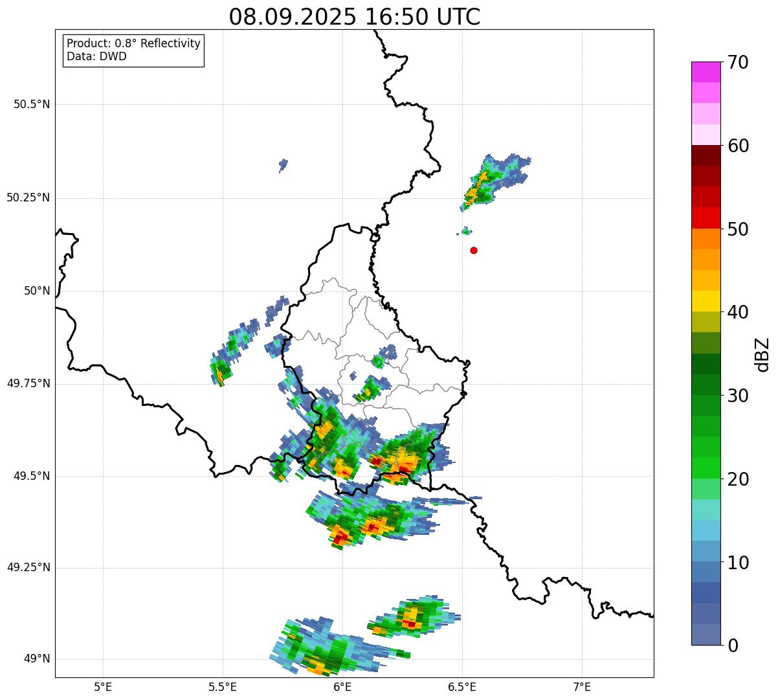Click the Product: 0.8° Reflectivity label
Image resolution: width=778 pixels, height=700 pixels.
[134, 43]
